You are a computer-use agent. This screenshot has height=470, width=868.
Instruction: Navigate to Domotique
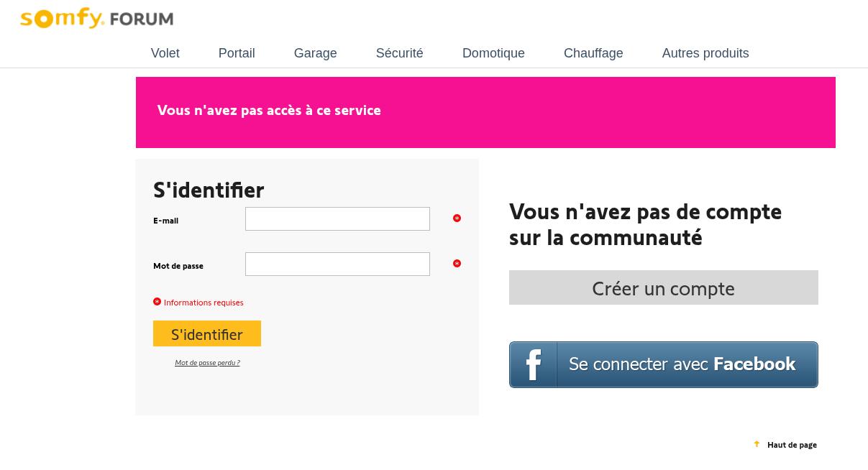click(x=493, y=53)
